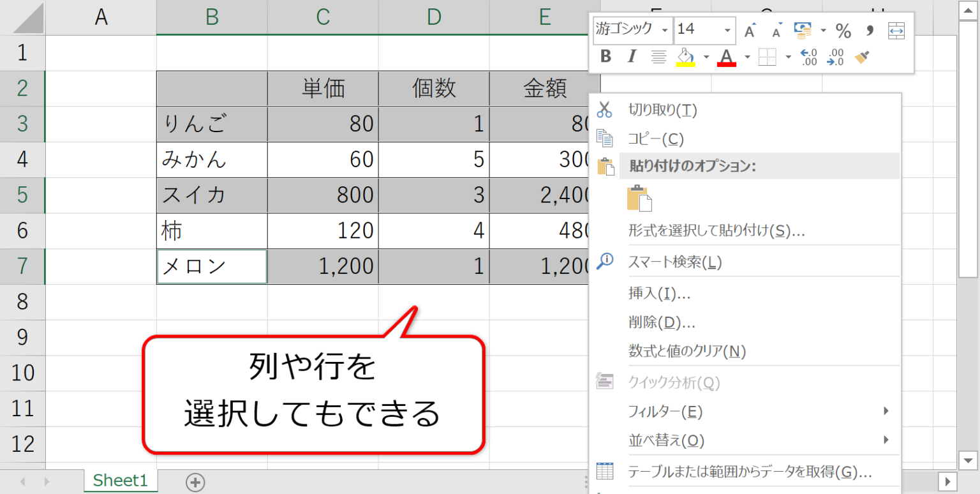Add a new sheet with plus button

(x=195, y=483)
